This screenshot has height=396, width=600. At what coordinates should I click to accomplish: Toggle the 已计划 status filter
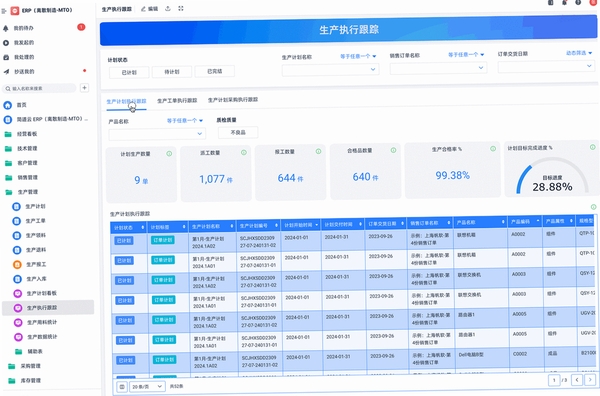[x=129, y=72]
